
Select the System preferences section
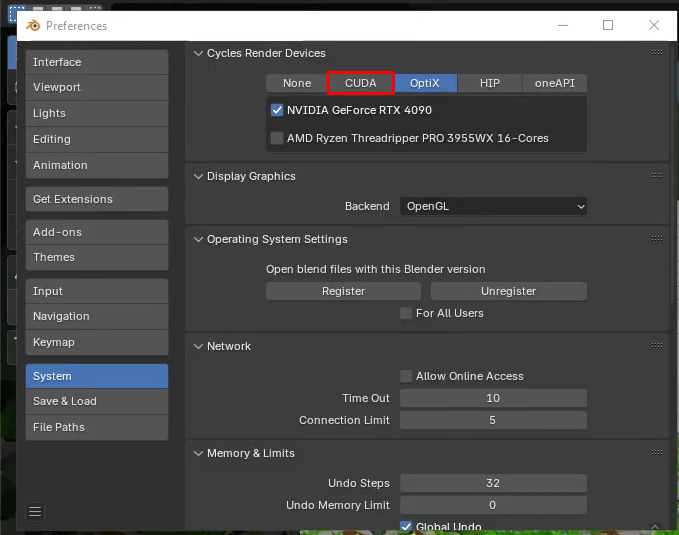pyautogui.click(x=97, y=376)
